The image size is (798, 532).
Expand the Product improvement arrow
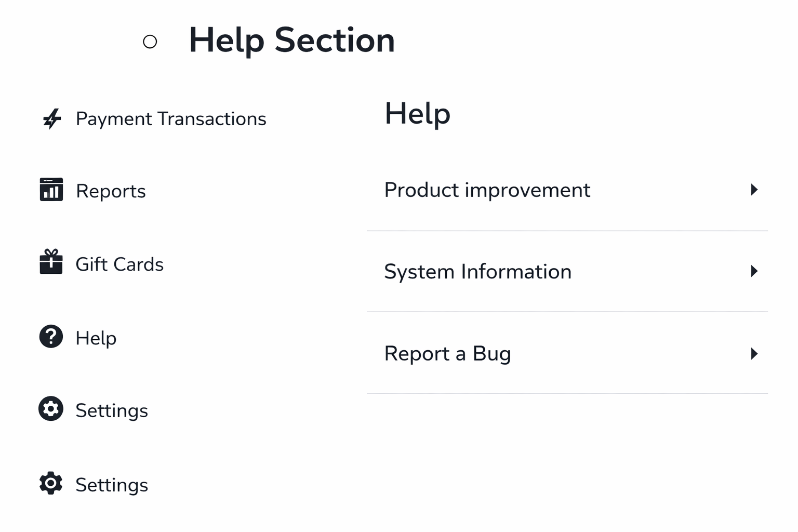tap(754, 190)
